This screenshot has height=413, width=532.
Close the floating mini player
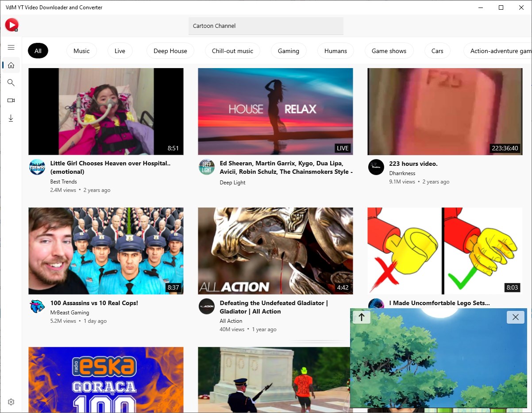(515, 317)
